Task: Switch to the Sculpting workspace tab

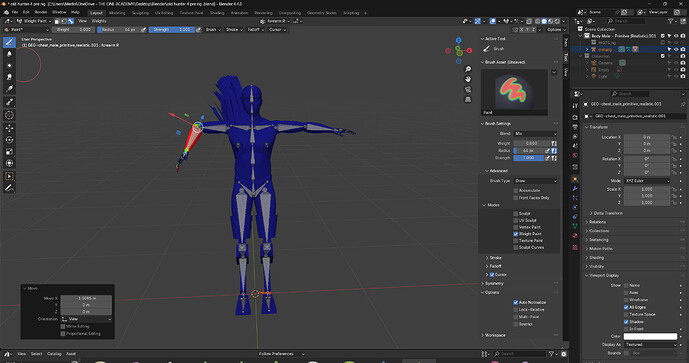Action: [141, 13]
